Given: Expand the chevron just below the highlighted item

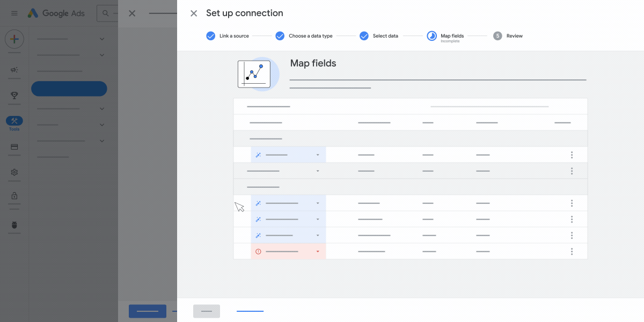Looking at the screenshot, I should pyautogui.click(x=102, y=108).
